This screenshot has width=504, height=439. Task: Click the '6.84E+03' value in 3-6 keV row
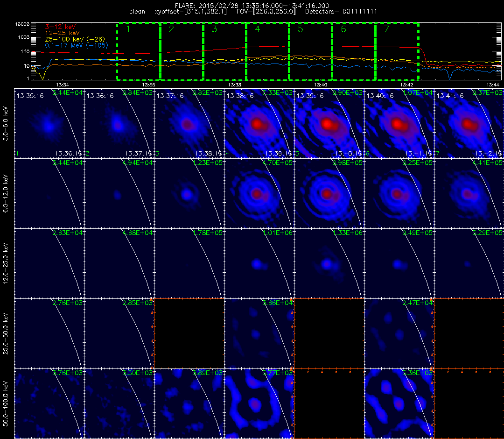137,92
